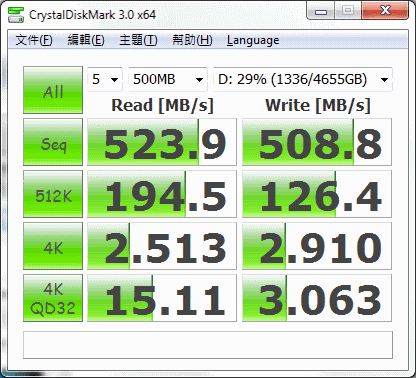Open the test count dropdown showing 5

click(x=105, y=79)
